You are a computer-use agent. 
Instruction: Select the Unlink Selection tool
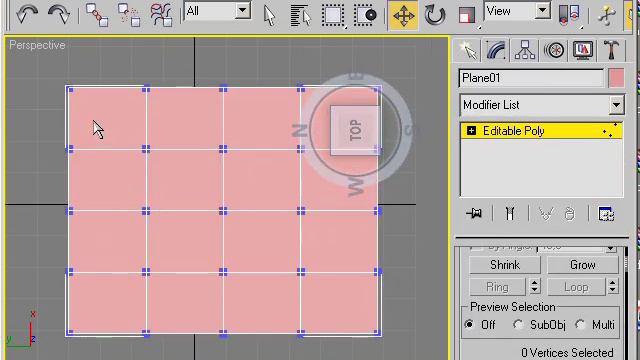coord(129,15)
